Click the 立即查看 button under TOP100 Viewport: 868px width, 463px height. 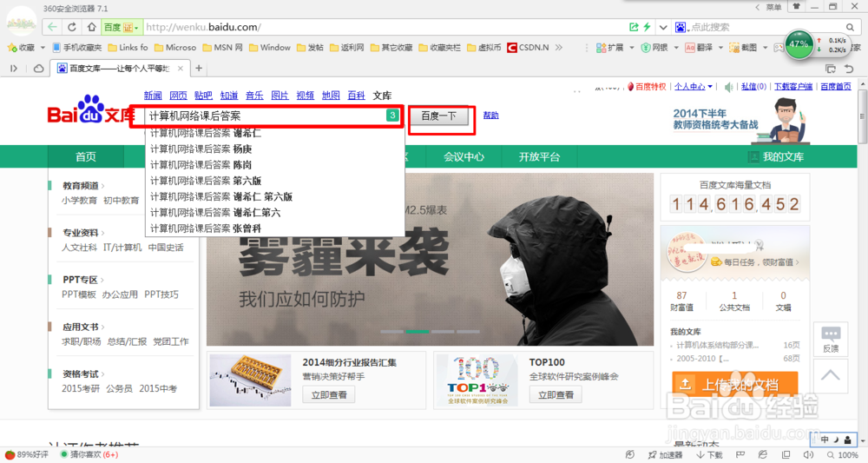pos(556,395)
